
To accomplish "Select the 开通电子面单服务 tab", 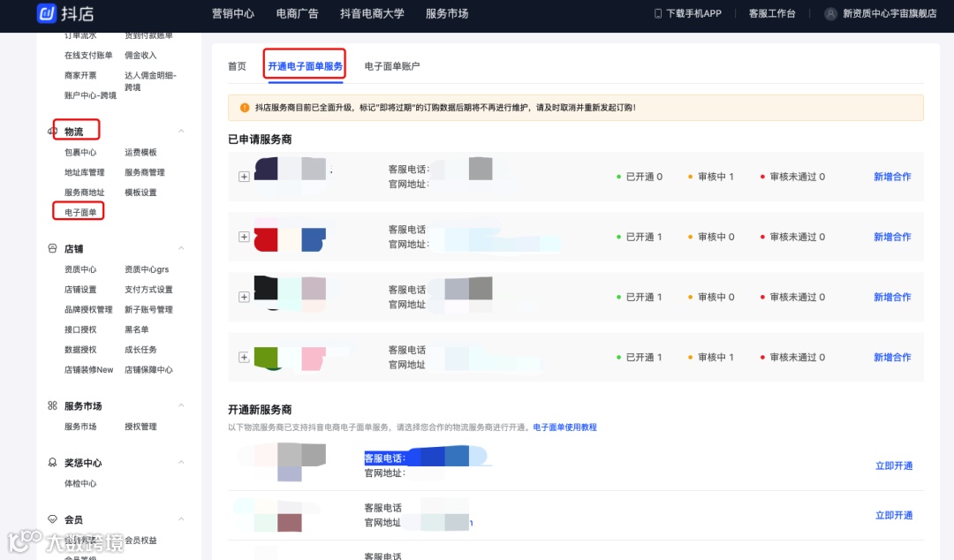I will click(x=305, y=66).
